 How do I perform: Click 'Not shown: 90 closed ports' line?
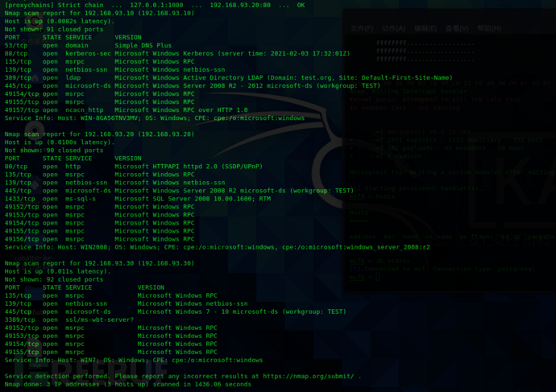click(54, 151)
